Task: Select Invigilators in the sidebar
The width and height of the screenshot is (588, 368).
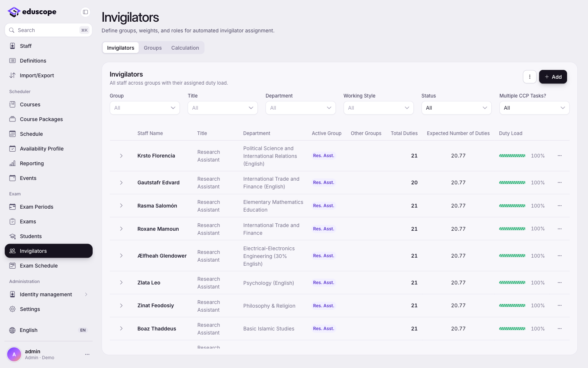Action: (49, 251)
